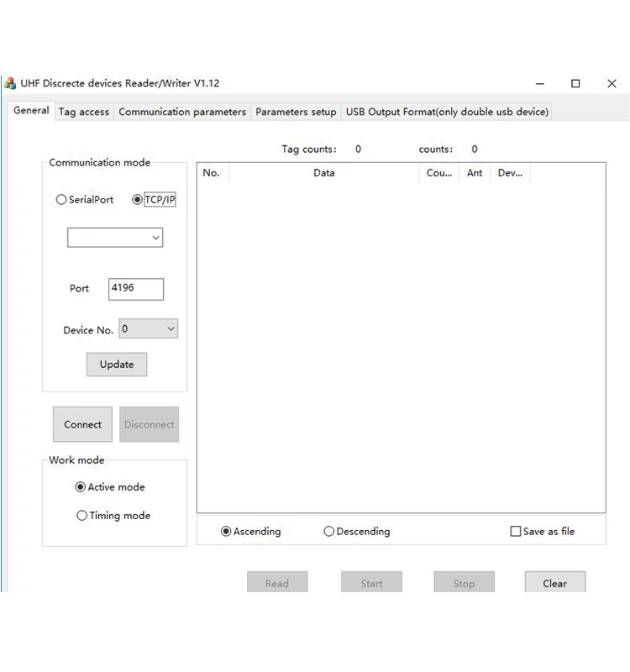Click into the Port number field
This screenshot has width=630, height=672.
point(136,289)
